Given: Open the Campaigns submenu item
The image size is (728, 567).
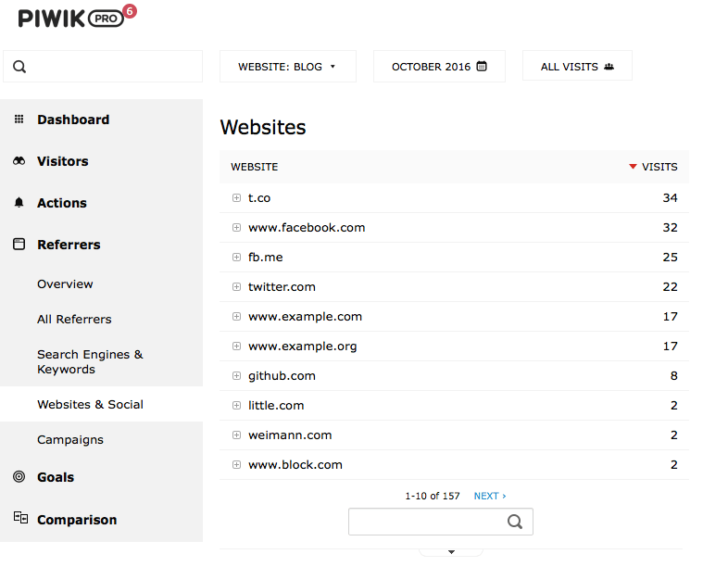Looking at the screenshot, I should [70, 440].
